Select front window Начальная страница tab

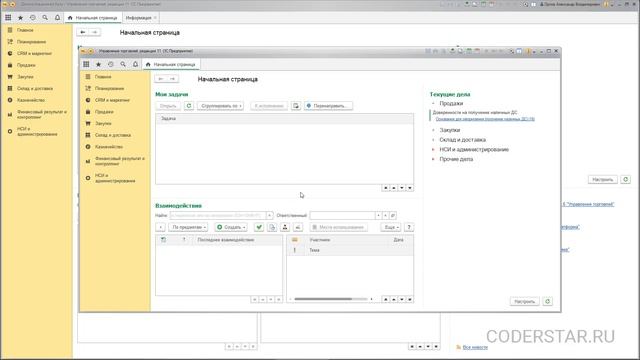(x=171, y=64)
